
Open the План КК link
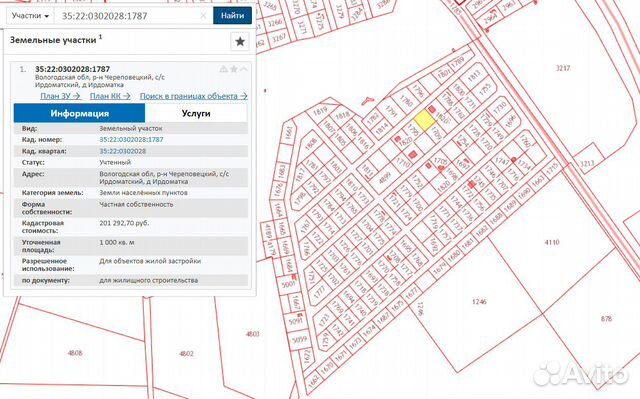click(110, 96)
